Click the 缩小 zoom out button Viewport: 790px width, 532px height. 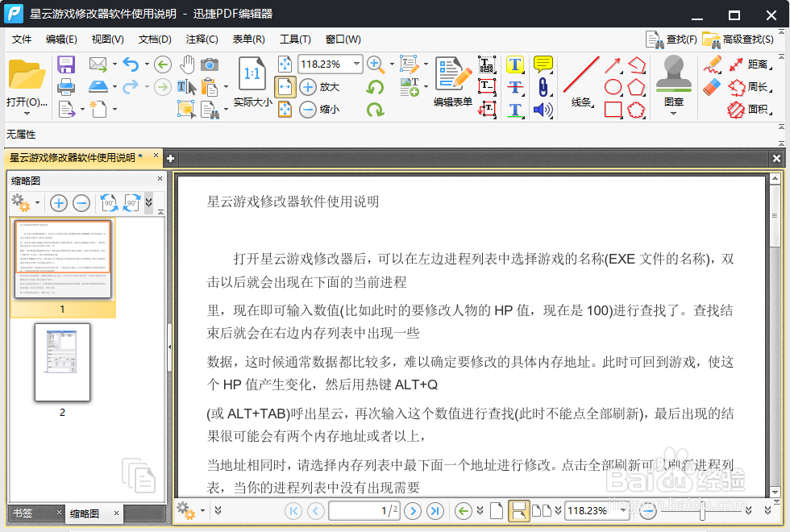[319, 110]
